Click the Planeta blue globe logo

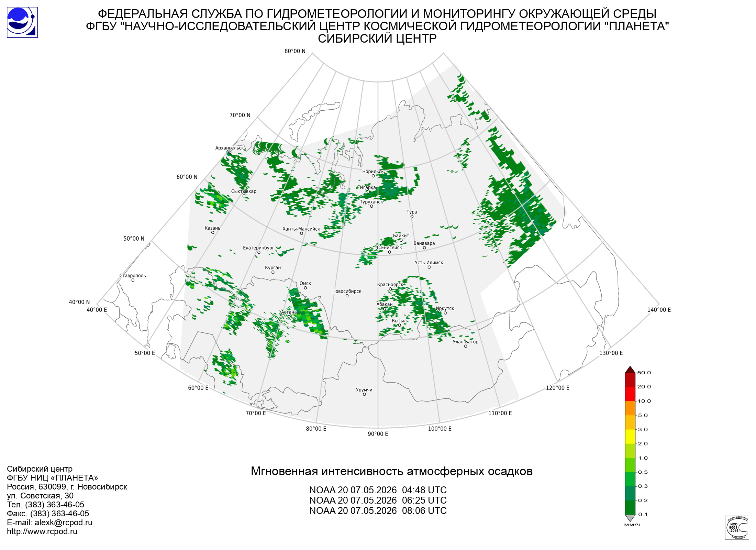point(22,22)
